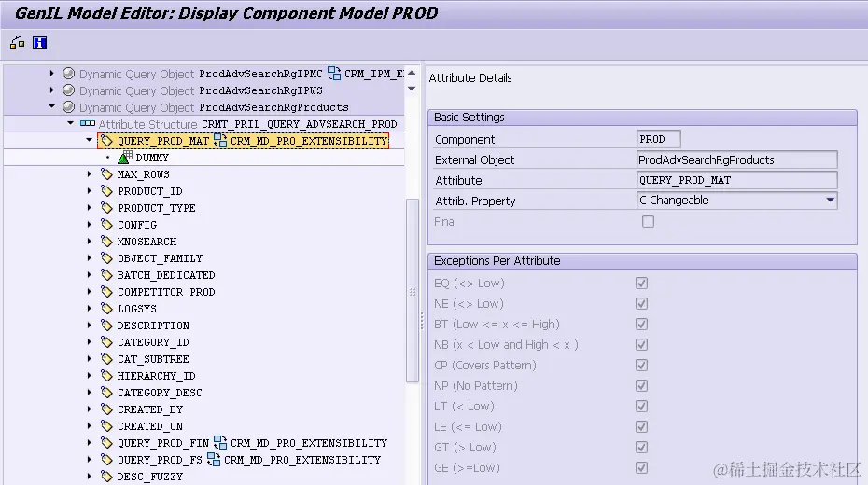Toggle the BT (Low <= x <= High) checkbox

point(641,324)
